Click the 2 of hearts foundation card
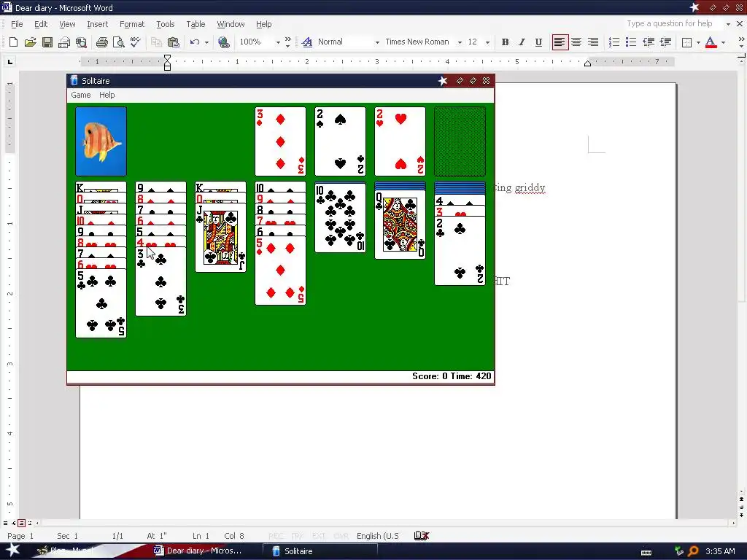 point(400,141)
